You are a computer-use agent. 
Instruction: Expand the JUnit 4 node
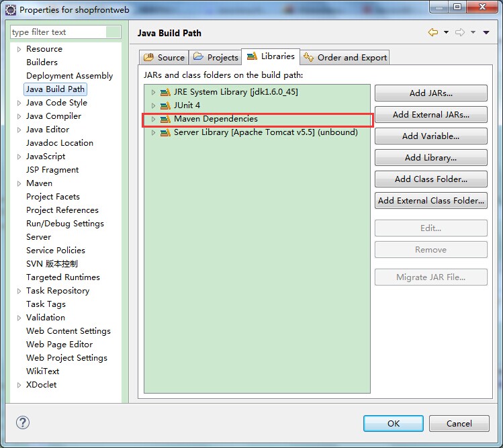coord(153,105)
